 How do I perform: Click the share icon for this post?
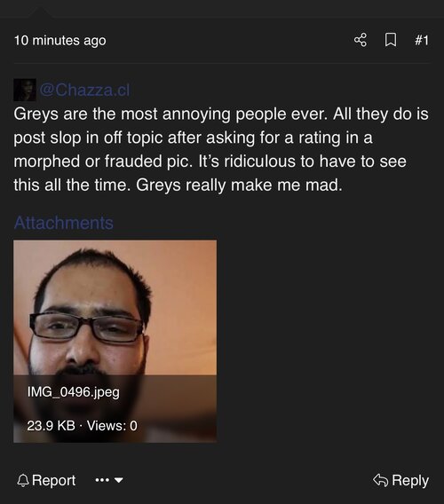point(360,40)
